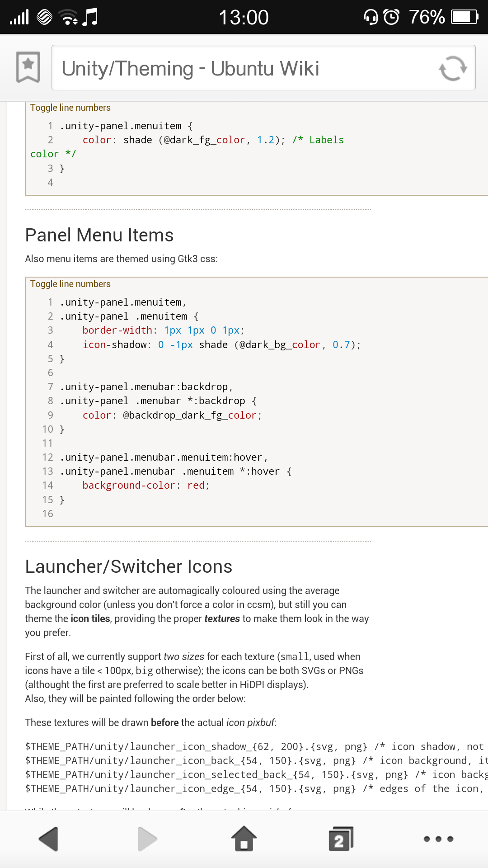Tap the bookmark star icon
The image size is (488, 868).
28,67
